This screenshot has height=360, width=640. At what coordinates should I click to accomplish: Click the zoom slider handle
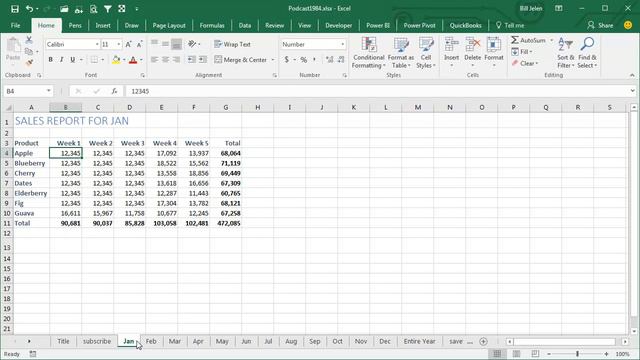(578, 354)
